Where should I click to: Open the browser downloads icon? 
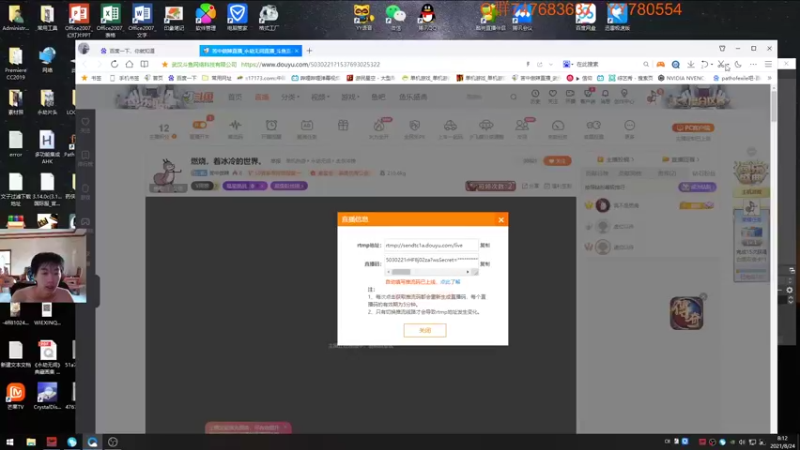[690, 64]
